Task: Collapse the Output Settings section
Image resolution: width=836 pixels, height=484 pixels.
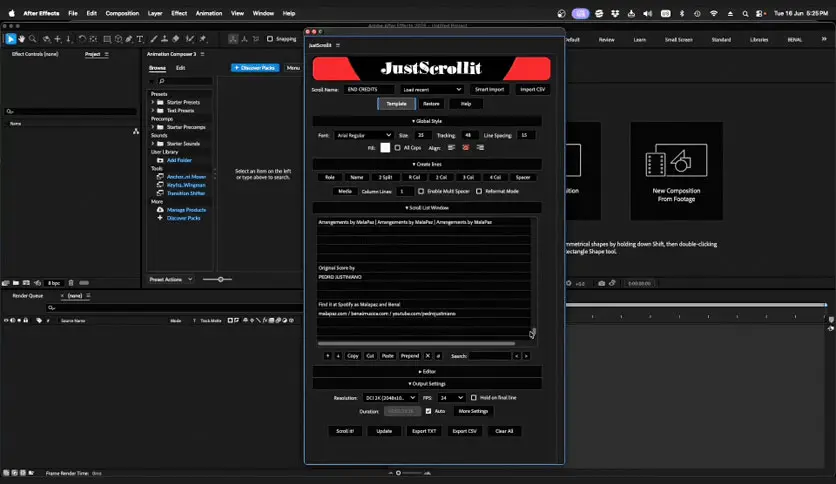Action: click(x=427, y=384)
